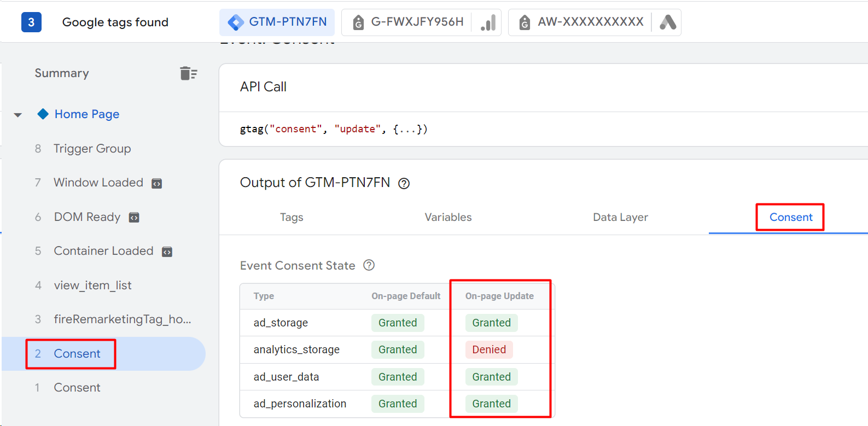Click help icon beside Event Consent State
This screenshot has width=868, height=426.
pyautogui.click(x=369, y=265)
